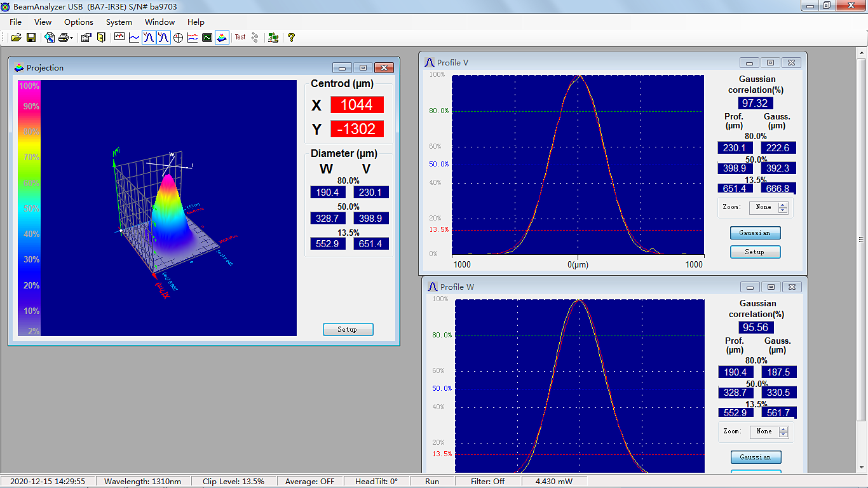Click the crosshair beam position icon
Screen dimensions: 868x488
178,37
